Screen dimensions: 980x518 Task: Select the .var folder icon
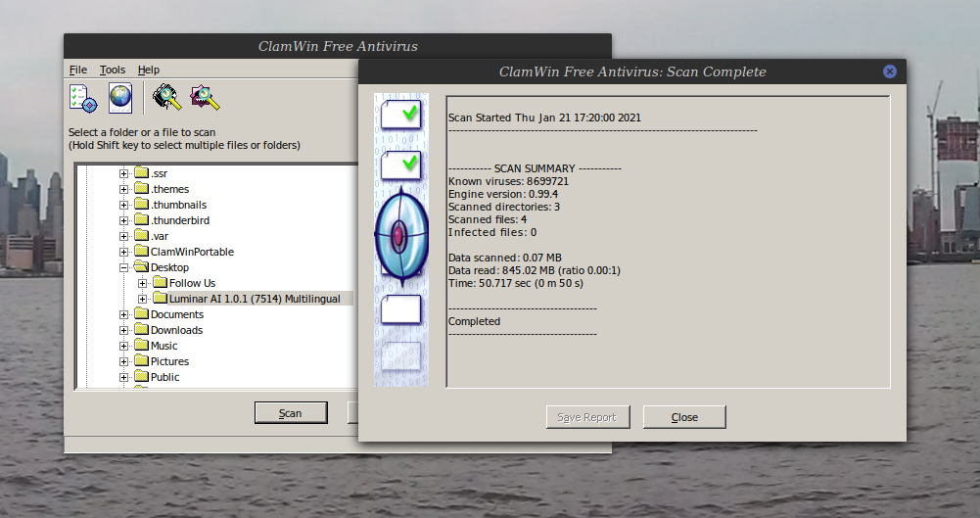(141, 235)
